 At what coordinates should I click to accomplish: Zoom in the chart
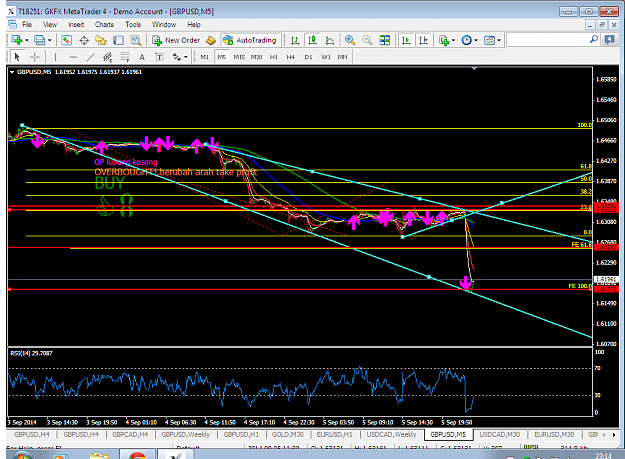point(350,40)
